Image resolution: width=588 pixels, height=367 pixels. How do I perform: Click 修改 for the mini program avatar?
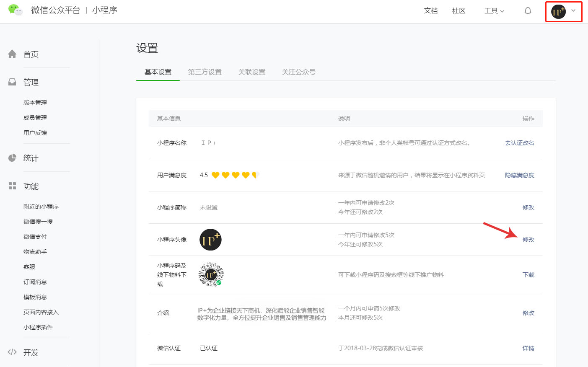tap(528, 240)
